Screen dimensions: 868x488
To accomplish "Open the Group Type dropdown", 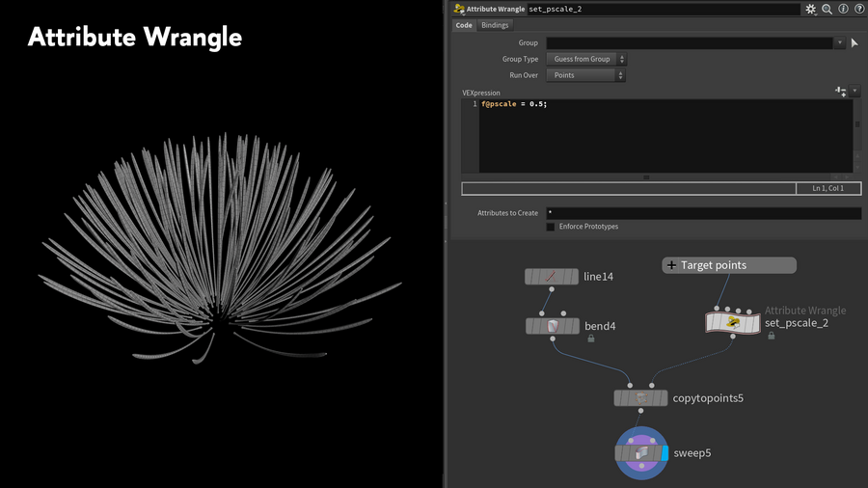I will (585, 60).
